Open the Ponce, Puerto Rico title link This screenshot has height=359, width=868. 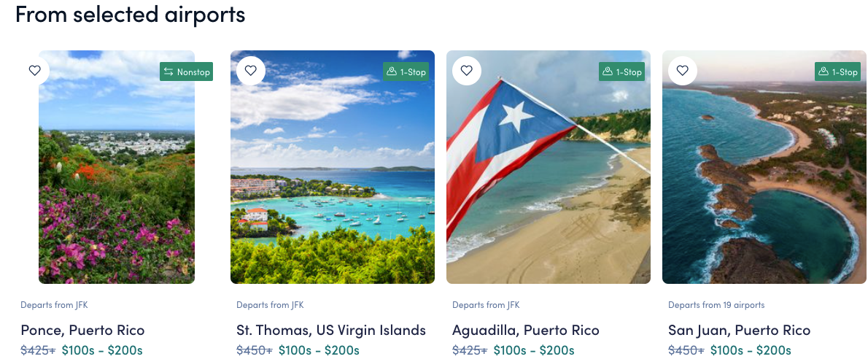click(x=82, y=331)
